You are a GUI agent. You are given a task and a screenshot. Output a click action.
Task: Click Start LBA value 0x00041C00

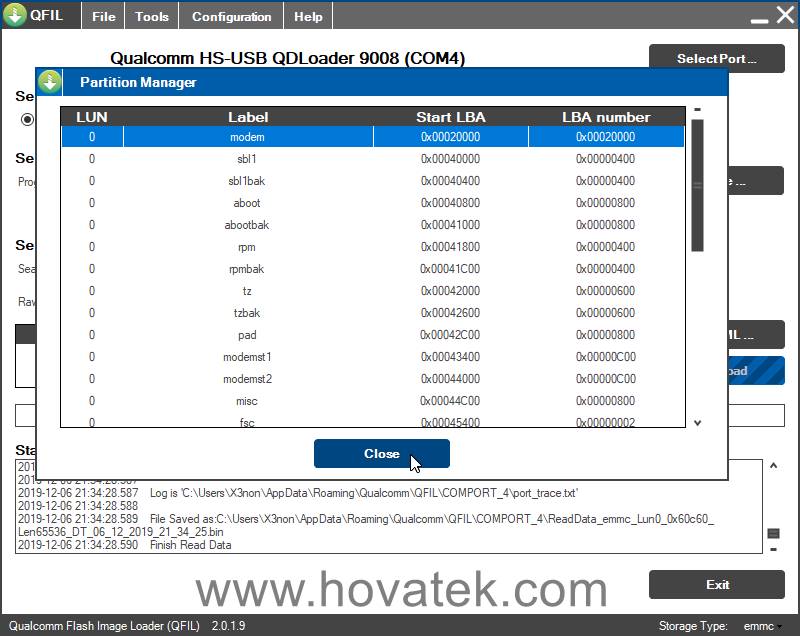click(450, 269)
